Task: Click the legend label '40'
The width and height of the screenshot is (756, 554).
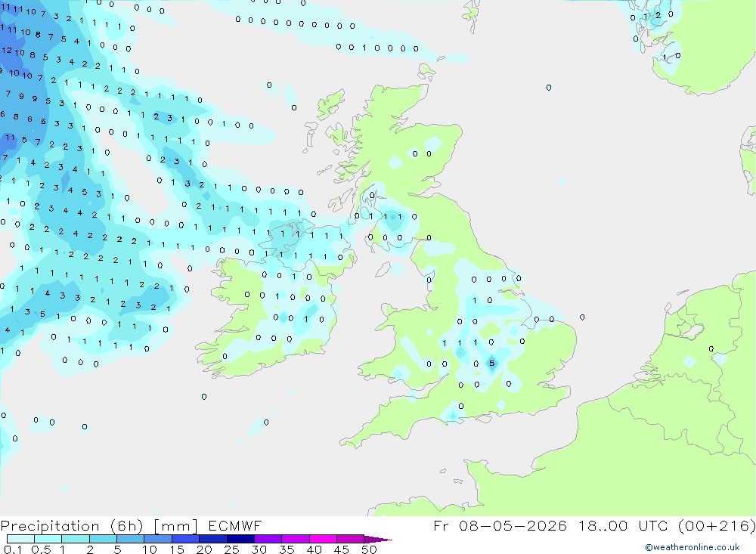Action: click(x=314, y=549)
